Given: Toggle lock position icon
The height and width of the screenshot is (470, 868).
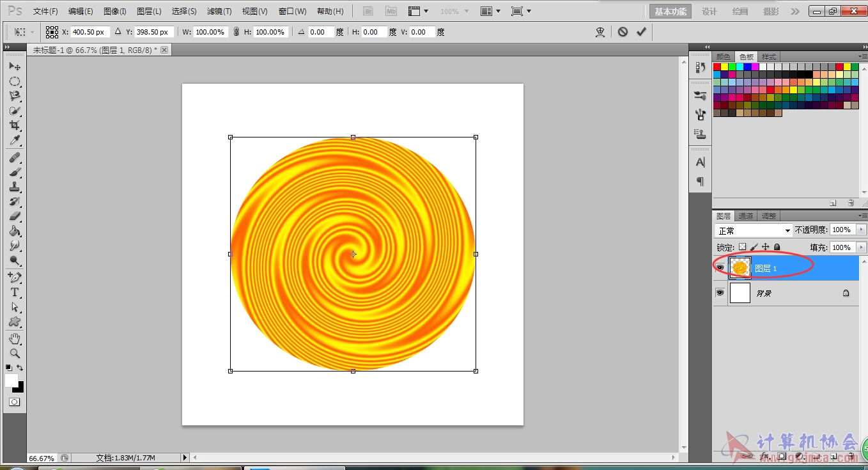Looking at the screenshot, I should click(765, 247).
